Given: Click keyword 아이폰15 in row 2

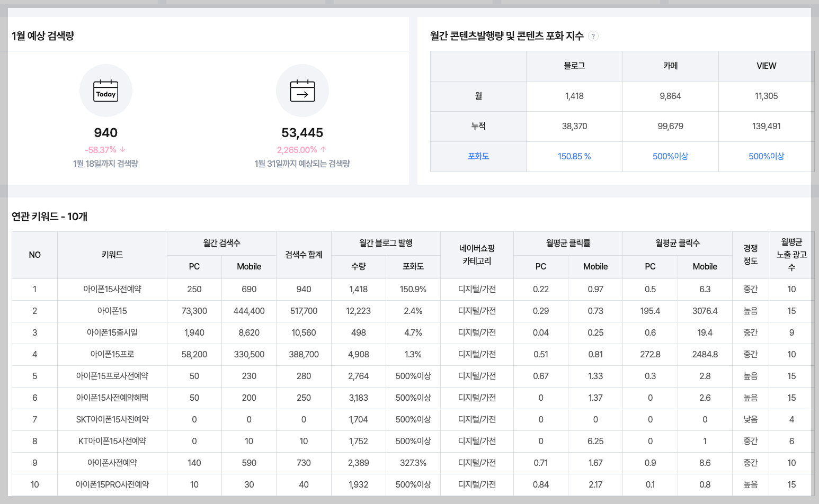Looking at the screenshot, I should tap(112, 311).
